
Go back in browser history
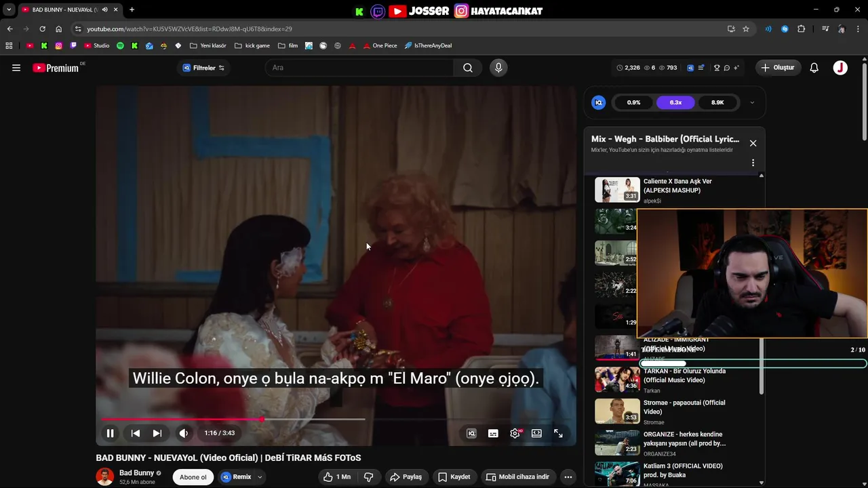pos(9,29)
